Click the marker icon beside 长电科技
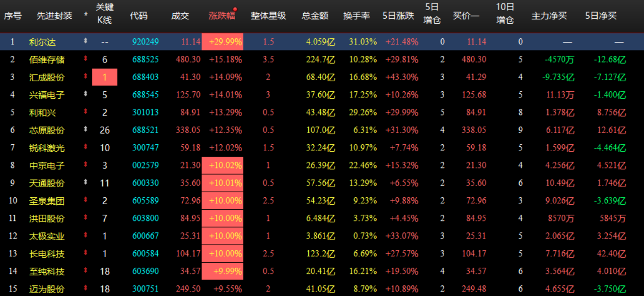The image size is (644, 296). coord(86,253)
